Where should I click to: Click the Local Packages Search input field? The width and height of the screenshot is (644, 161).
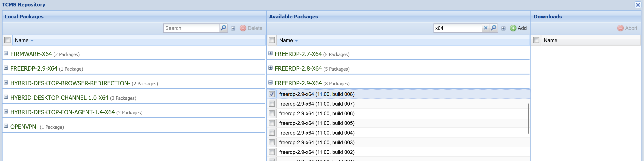pyautogui.click(x=191, y=28)
